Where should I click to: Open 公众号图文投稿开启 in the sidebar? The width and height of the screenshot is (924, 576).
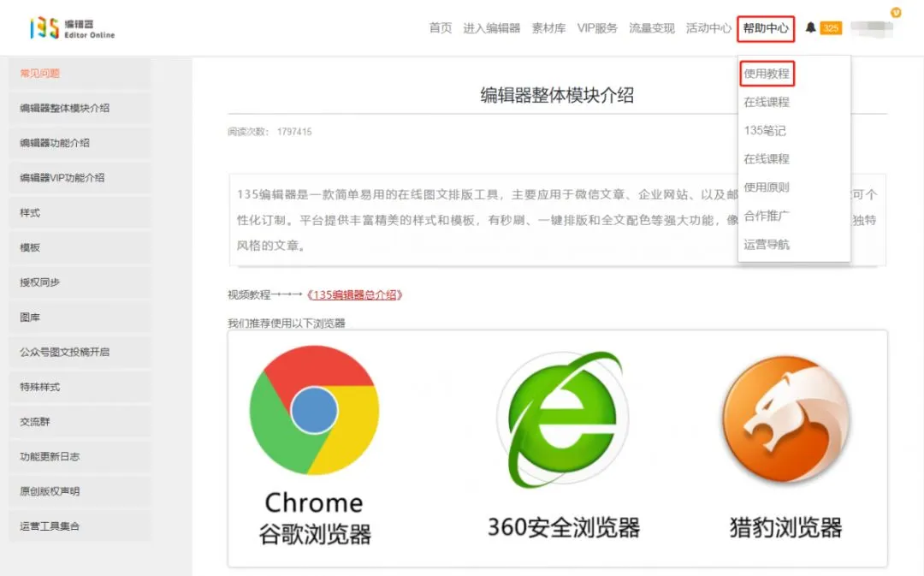click(79, 352)
